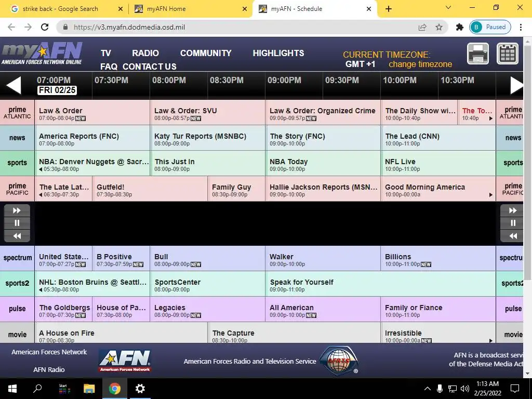Click the FRI 02/25 date label
The image size is (532, 399).
point(57,90)
